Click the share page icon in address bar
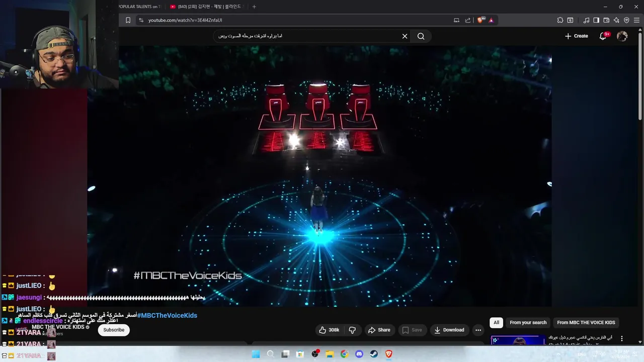 click(468, 20)
